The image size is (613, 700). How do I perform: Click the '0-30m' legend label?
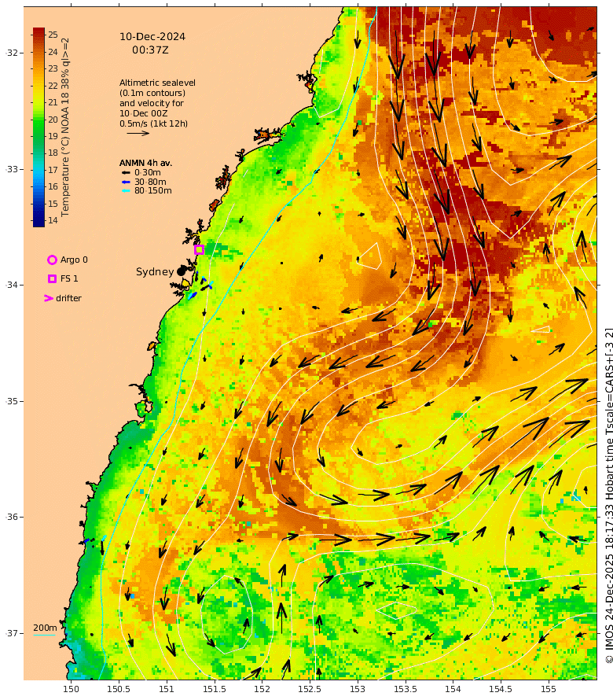(148, 172)
